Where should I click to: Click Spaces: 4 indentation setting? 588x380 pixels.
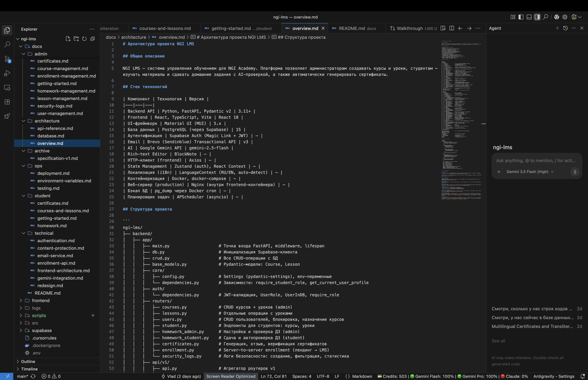click(301, 376)
